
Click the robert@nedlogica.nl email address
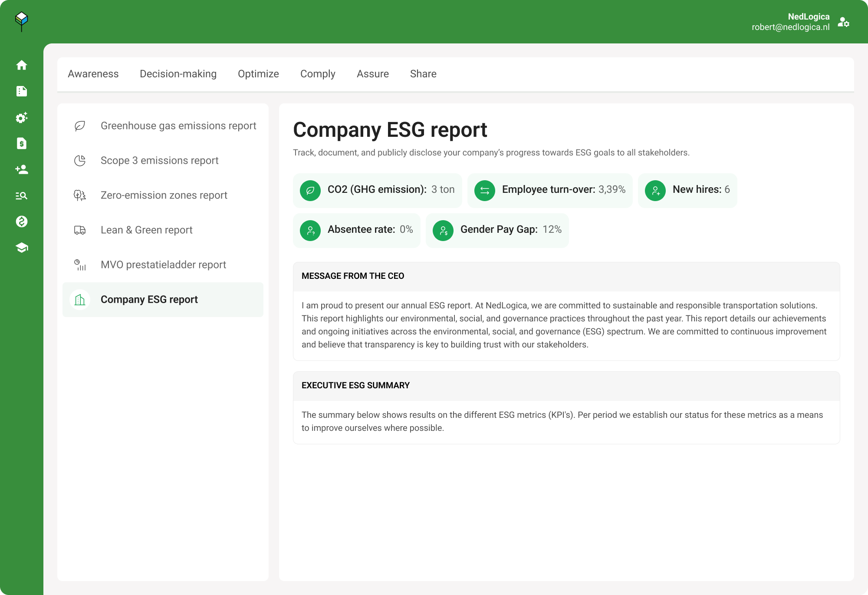pyautogui.click(x=791, y=27)
